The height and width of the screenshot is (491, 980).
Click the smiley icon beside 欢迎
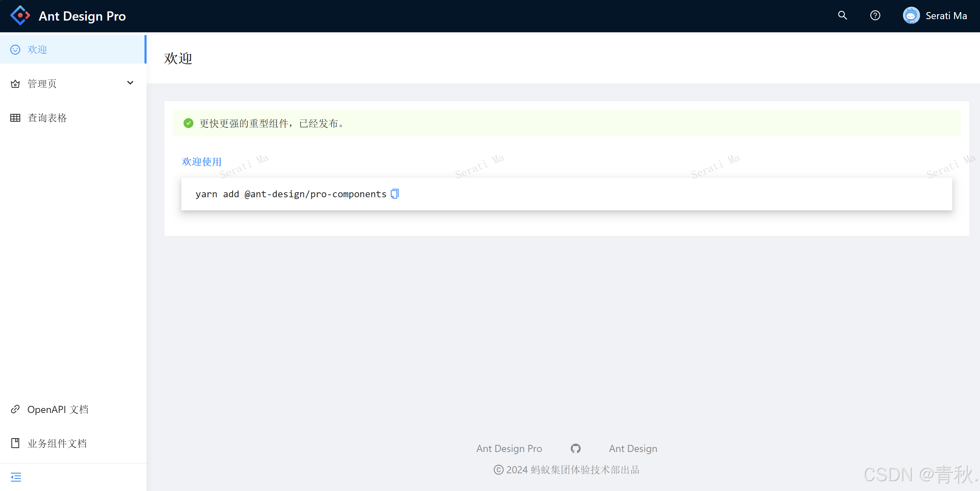[x=15, y=50]
